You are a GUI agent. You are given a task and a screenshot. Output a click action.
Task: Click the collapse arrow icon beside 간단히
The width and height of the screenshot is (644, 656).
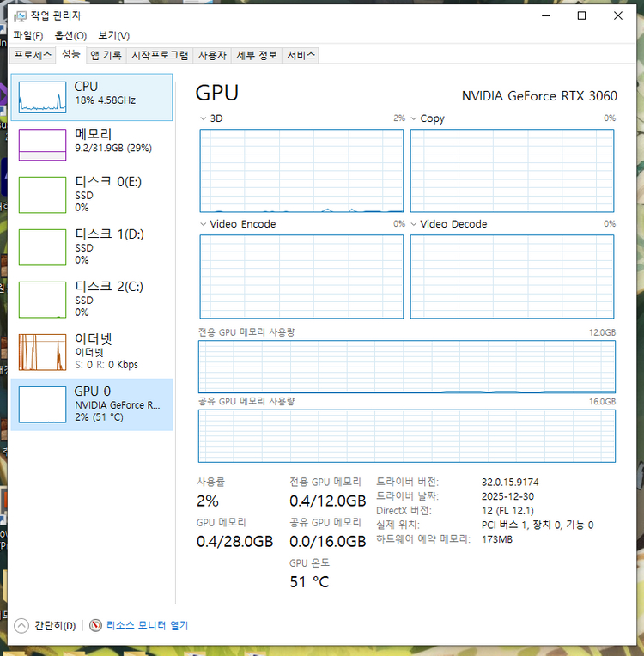click(21, 625)
